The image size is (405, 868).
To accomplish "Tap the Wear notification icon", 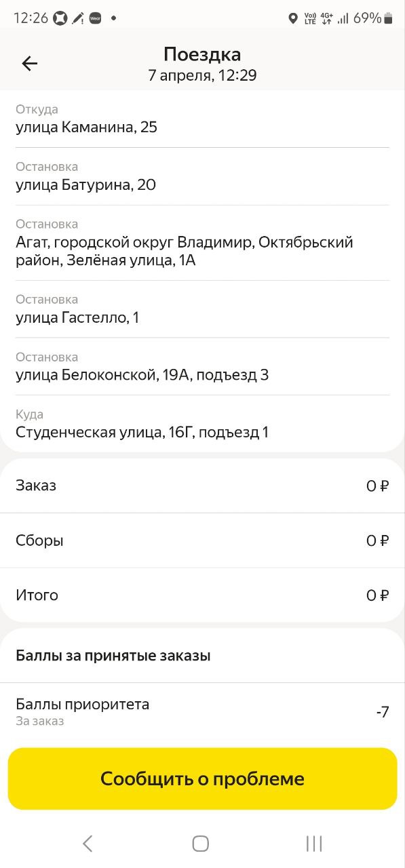I will 96,18.
